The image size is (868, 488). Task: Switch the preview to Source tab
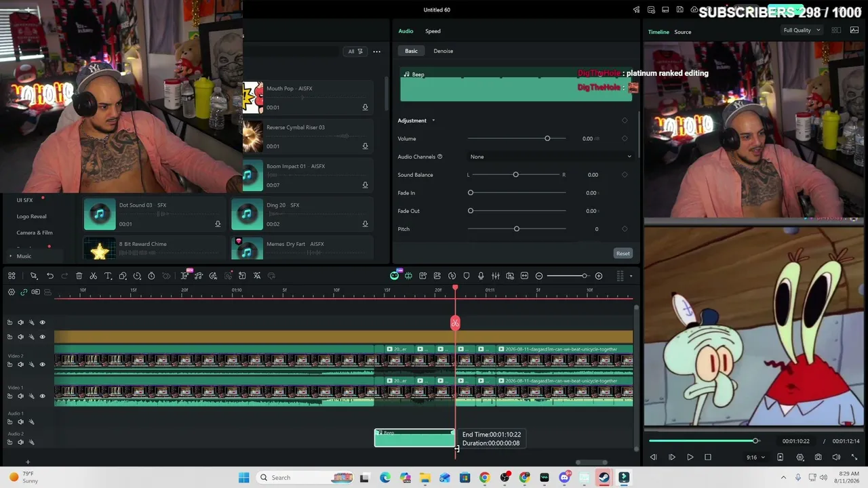coord(683,32)
